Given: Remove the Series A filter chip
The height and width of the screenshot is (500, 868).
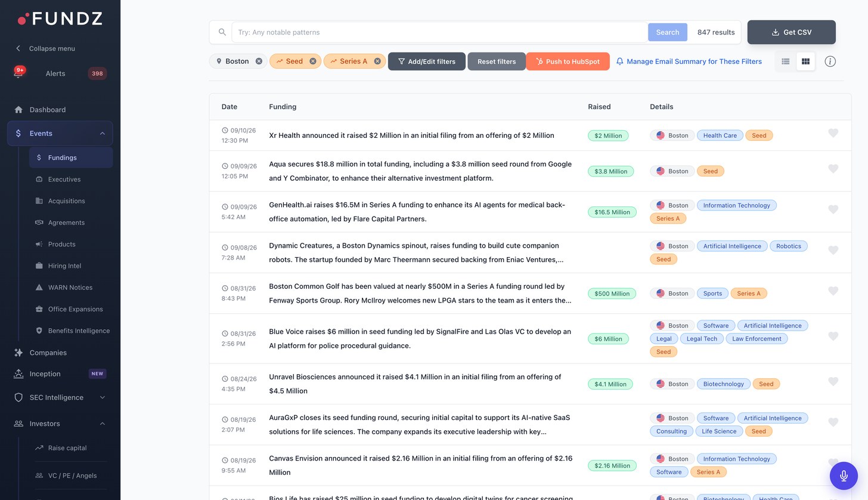Looking at the screenshot, I should pyautogui.click(x=377, y=61).
